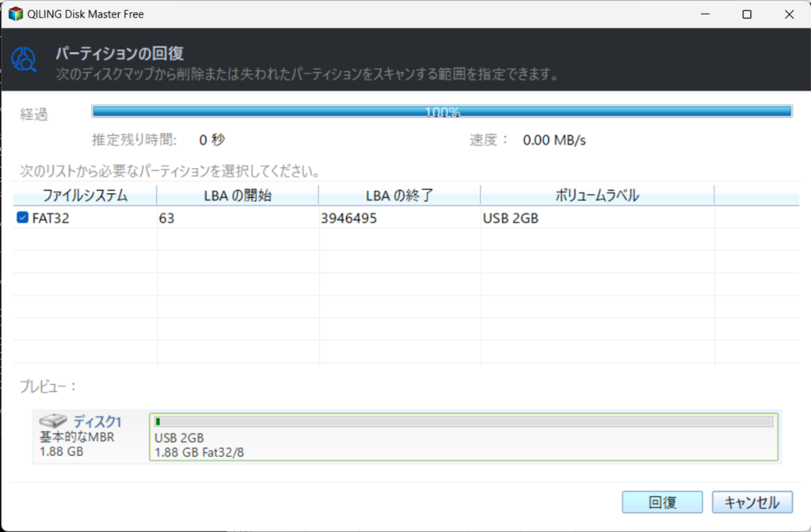This screenshot has height=532, width=811.
Task: Click the 0 秒 remaining time value
Action: pyautogui.click(x=212, y=139)
